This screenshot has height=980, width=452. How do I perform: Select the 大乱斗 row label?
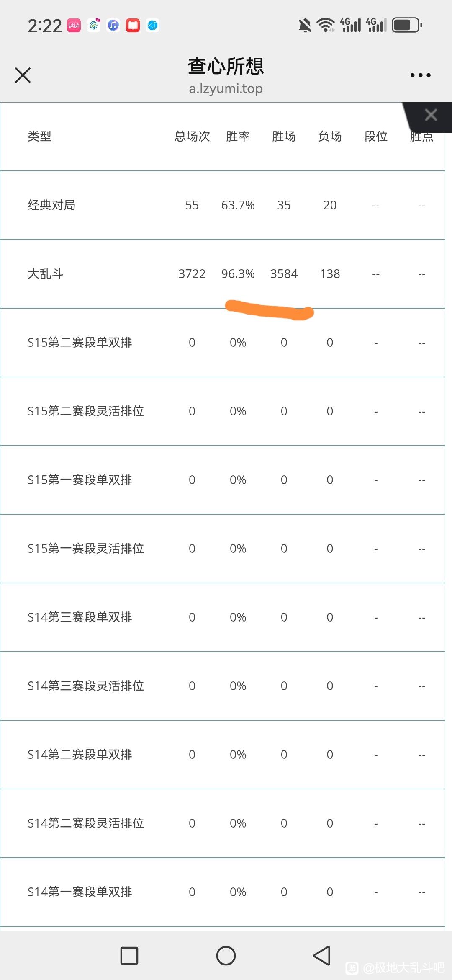(46, 274)
